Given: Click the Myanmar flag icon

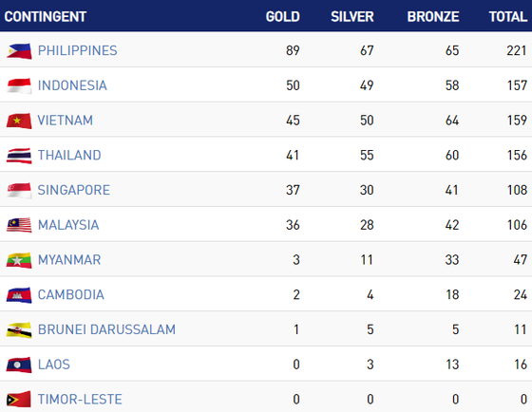Looking at the screenshot, I should coord(19,260).
